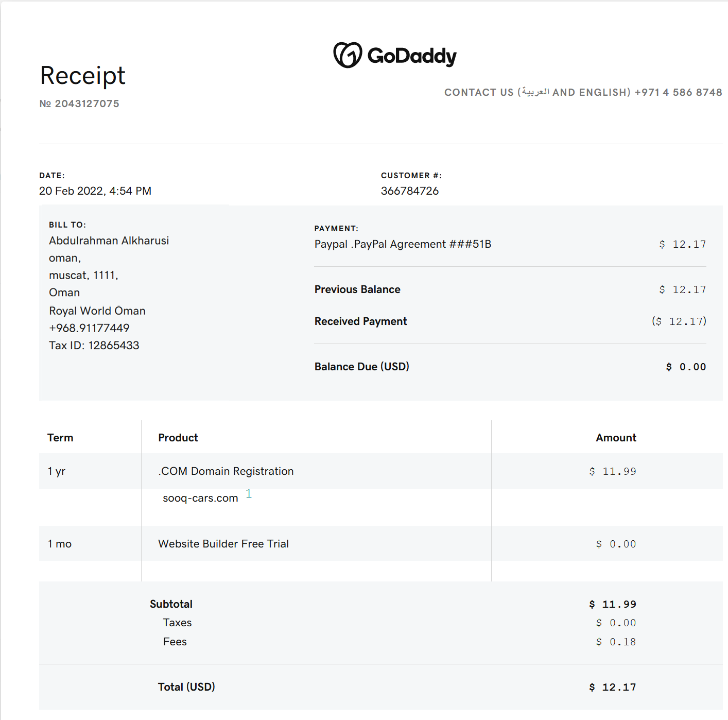The height and width of the screenshot is (720, 728).
Task: Select the Paypal agreement payment line
Action: click(x=403, y=244)
